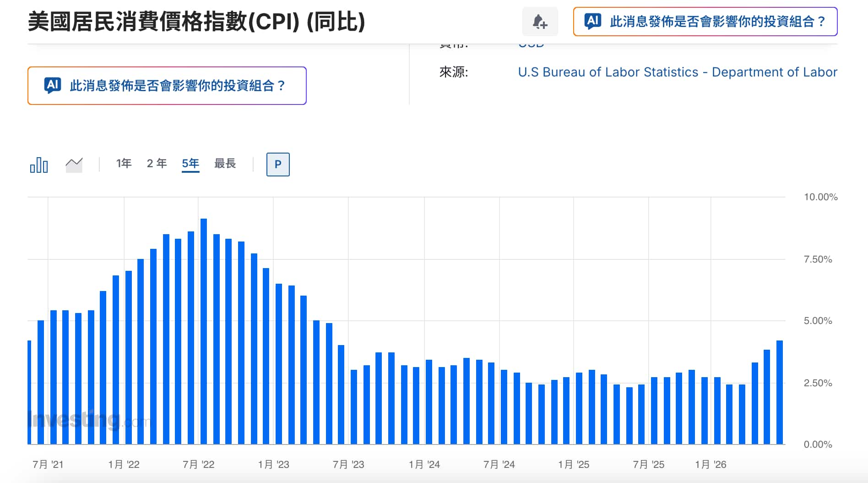Click the 7月 '24 axis label

click(499, 465)
